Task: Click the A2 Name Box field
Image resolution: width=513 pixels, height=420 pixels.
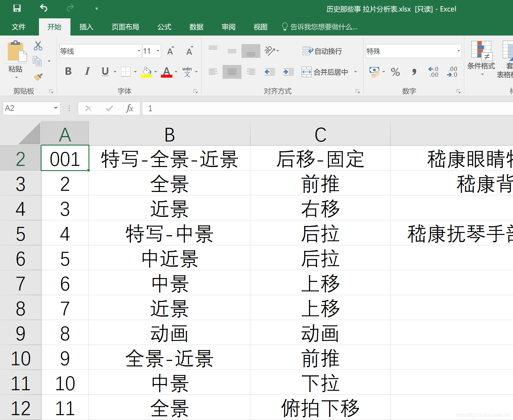Action: [32, 108]
